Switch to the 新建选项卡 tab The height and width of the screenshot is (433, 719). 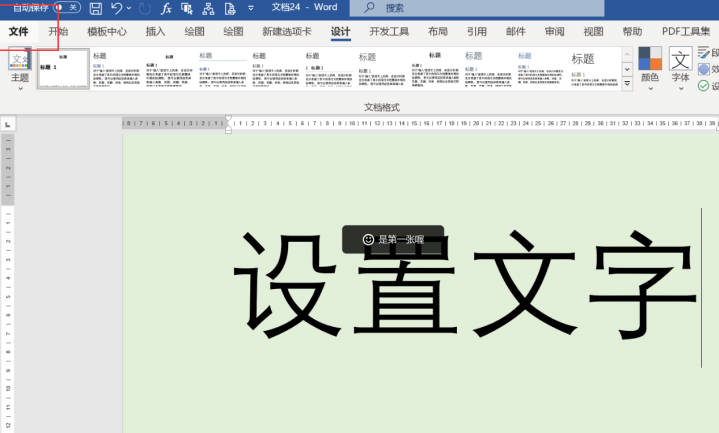tap(287, 31)
